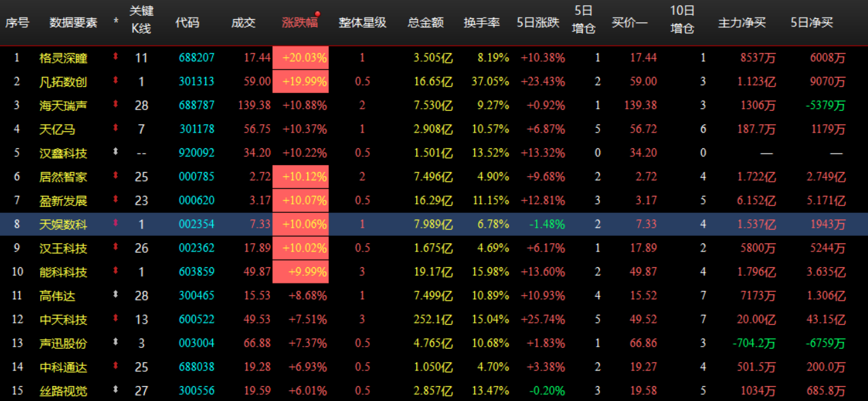Select stock name 天娱数科
Screen dimensions: 868x401
click(63, 224)
